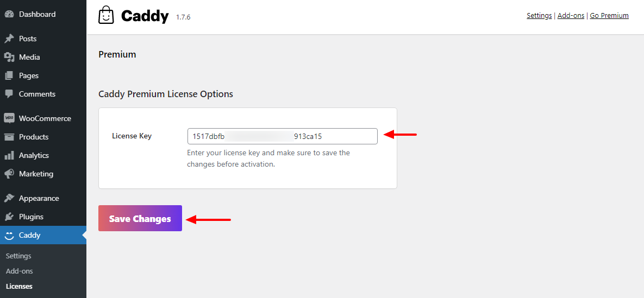644x298 pixels.
Task: Select the Settings submenu under Caddy
Action: click(18, 256)
